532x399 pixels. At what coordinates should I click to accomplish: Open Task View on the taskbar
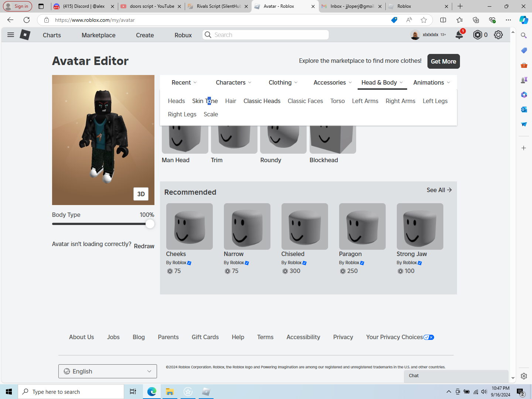point(133,392)
